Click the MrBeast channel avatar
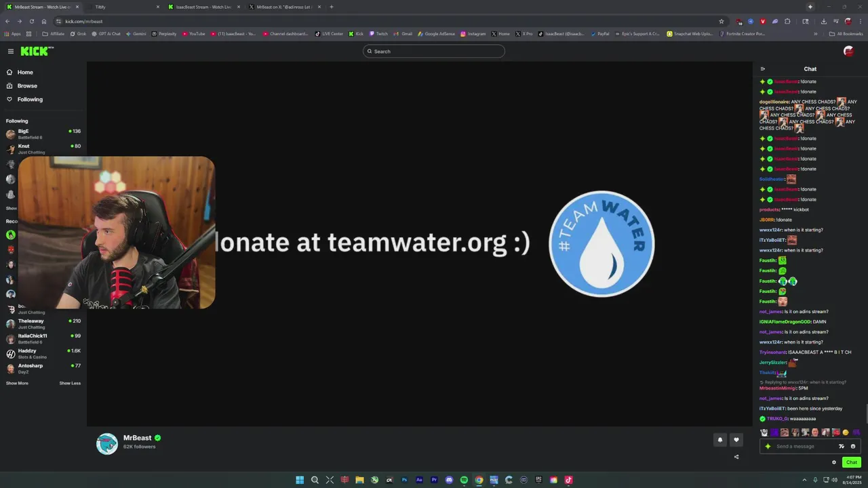This screenshot has height=488, width=868. (106, 444)
